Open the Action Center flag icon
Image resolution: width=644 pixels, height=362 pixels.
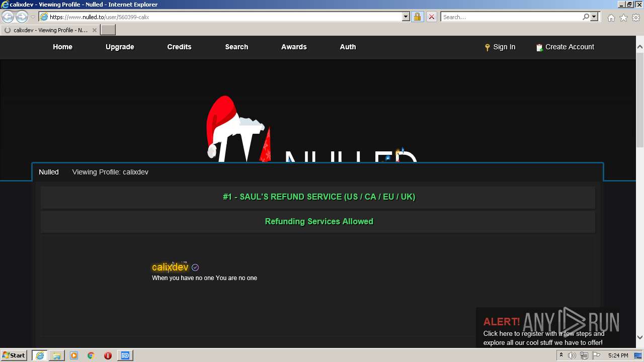[x=596, y=355]
